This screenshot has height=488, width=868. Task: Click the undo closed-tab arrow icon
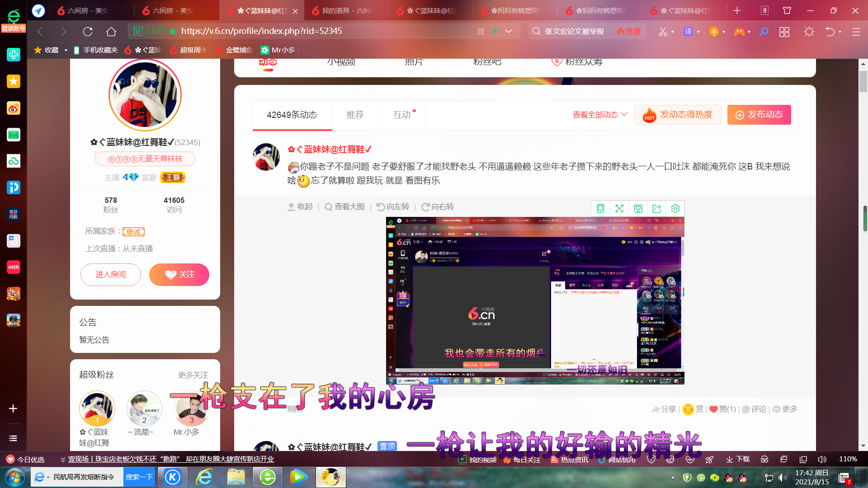(830, 32)
